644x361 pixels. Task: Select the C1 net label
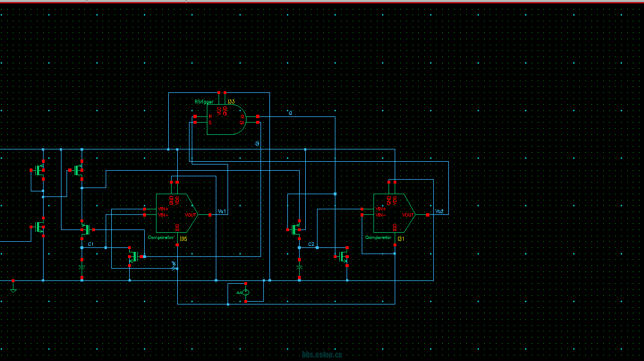(91, 244)
